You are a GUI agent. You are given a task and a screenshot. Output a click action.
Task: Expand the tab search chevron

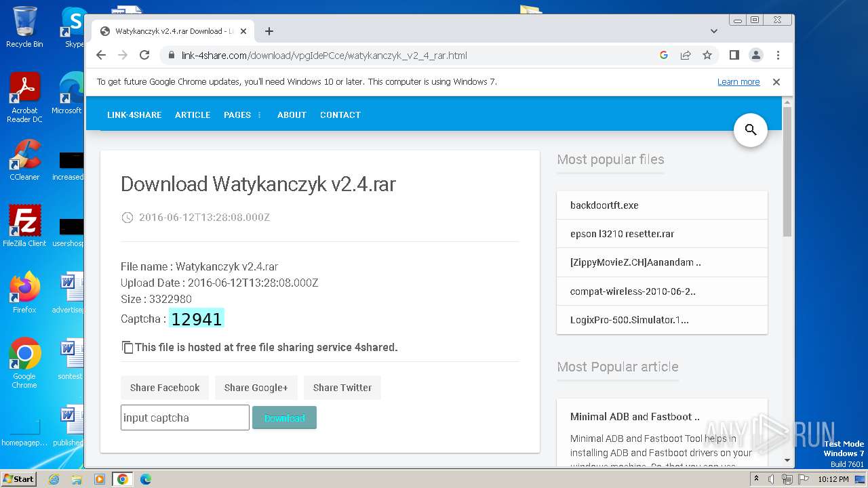coord(714,31)
